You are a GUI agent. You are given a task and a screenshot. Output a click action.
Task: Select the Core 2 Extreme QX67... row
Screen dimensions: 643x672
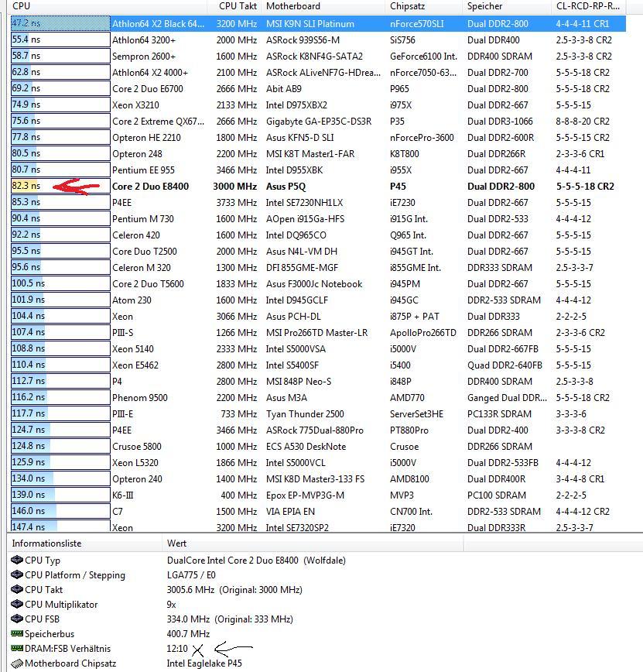(318, 122)
